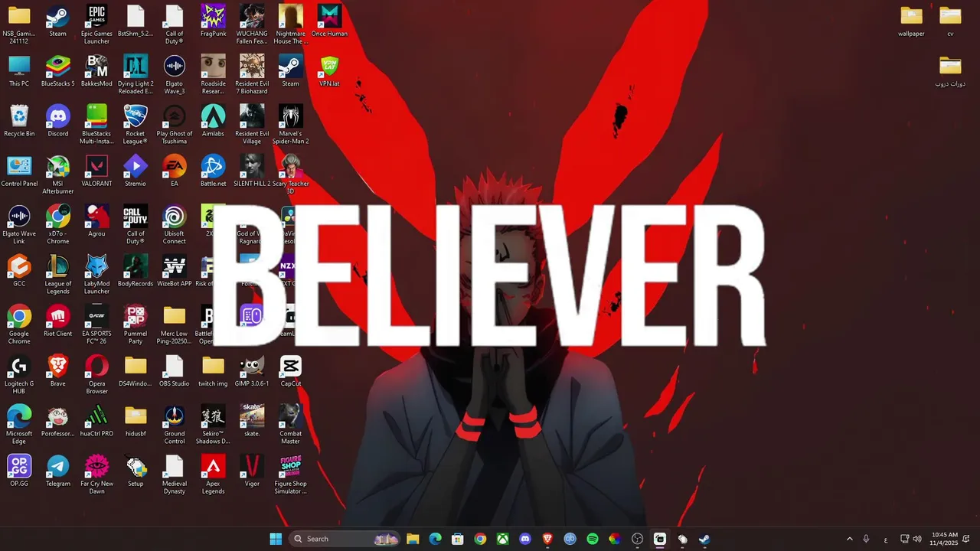980x551 pixels.
Task: Open the Logitech G HUB shortcut
Action: coord(19,374)
